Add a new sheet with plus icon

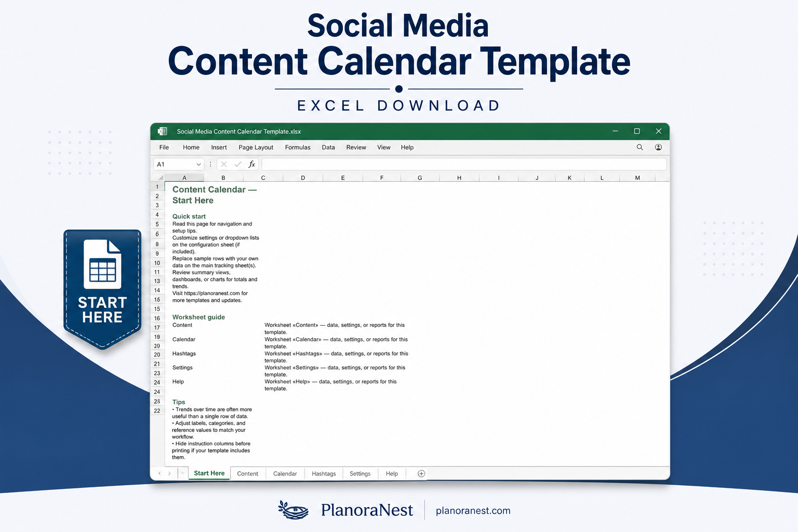point(421,473)
